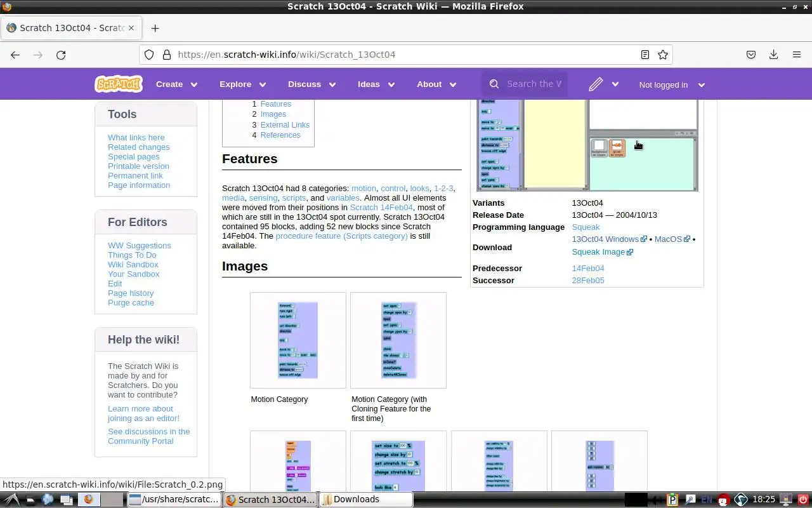This screenshot has width=812, height=508.
Task: Switch to Scratch 13Oct04 browser tab
Action: tap(70, 28)
